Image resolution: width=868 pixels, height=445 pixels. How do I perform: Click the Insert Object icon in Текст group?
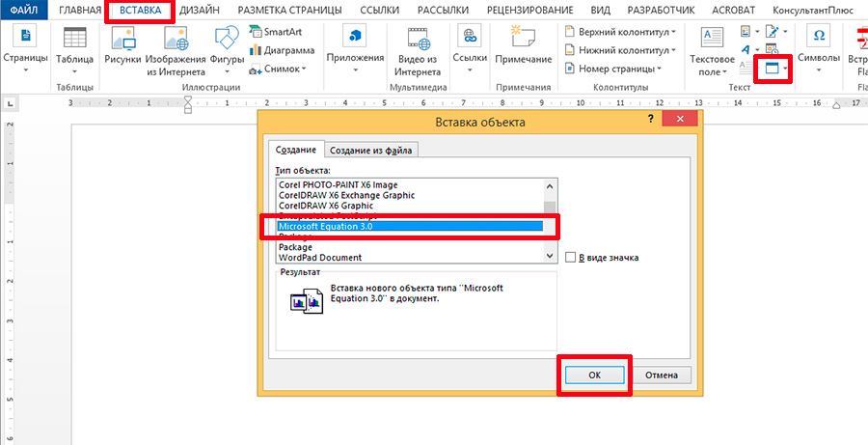coord(772,69)
